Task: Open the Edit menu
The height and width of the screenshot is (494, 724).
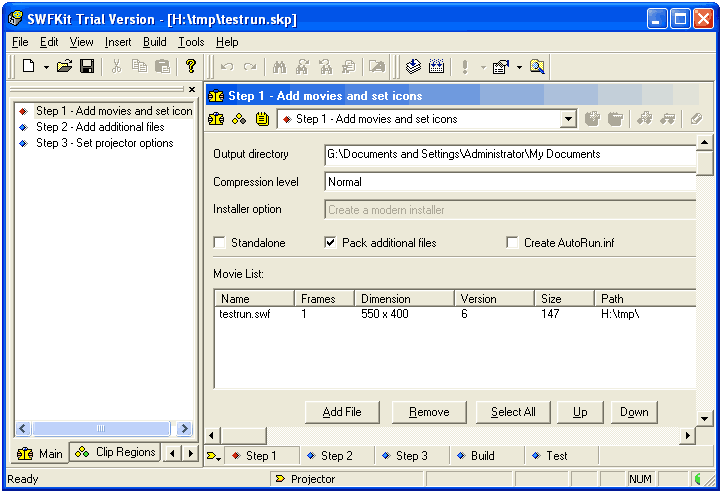Action: point(49,42)
